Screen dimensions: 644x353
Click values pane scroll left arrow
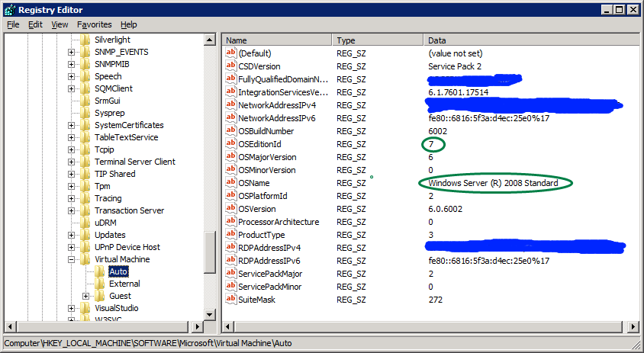point(229,327)
